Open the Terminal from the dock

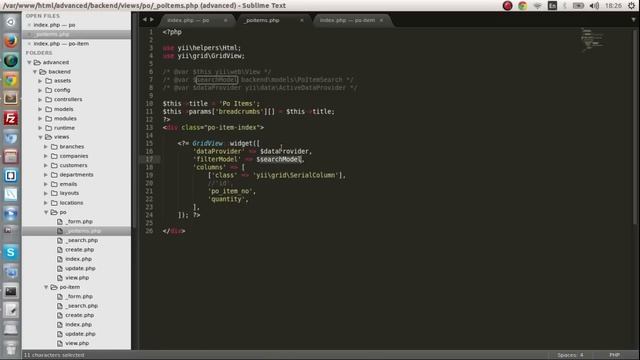[x=11, y=291]
